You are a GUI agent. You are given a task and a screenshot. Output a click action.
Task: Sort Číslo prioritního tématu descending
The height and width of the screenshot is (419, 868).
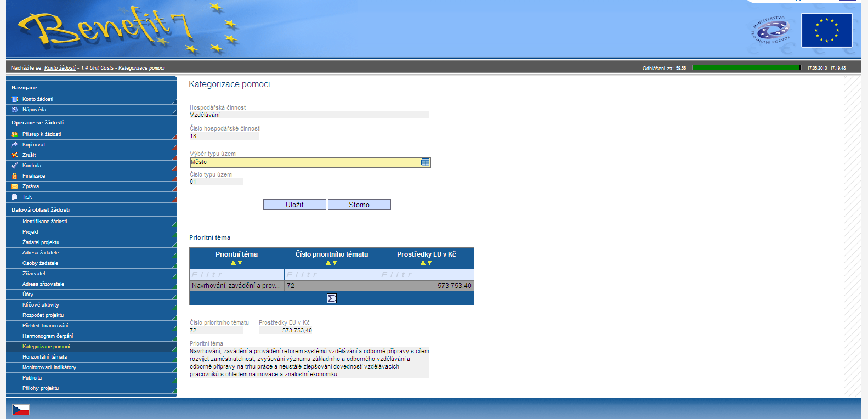tap(335, 263)
